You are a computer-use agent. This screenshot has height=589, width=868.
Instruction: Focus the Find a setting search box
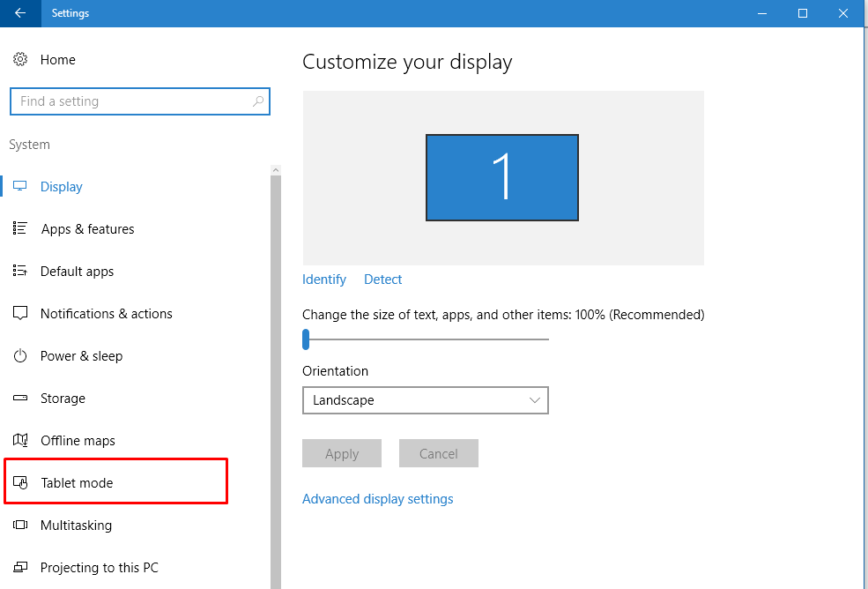[x=132, y=101]
